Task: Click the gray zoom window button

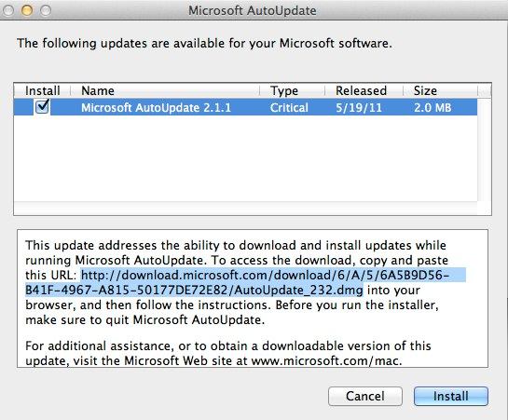Action: tap(46, 10)
